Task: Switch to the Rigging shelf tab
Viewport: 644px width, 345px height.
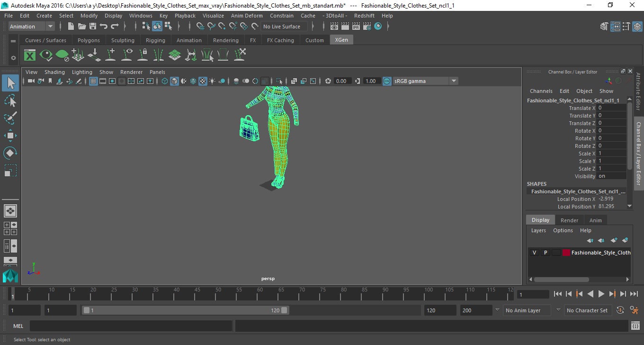Action: pos(155,40)
